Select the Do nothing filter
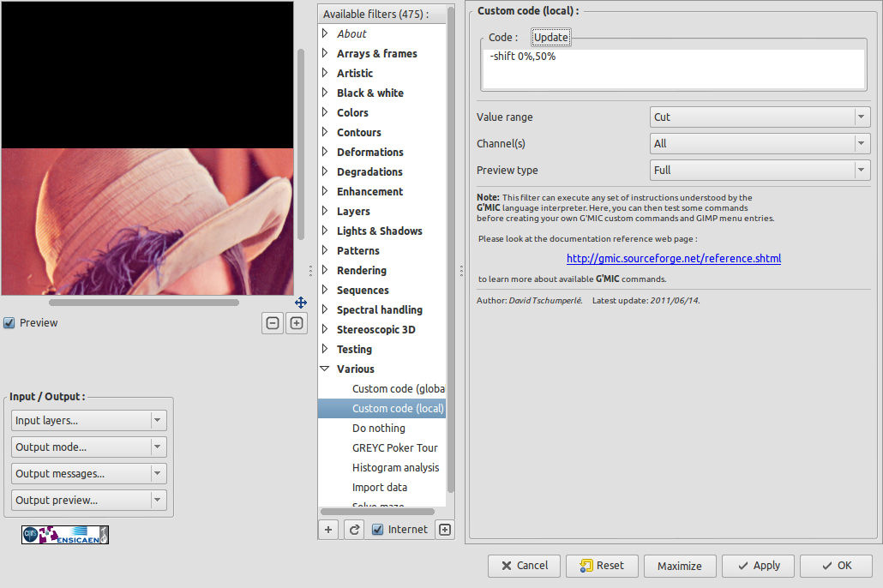 click(x=381, y=428)
